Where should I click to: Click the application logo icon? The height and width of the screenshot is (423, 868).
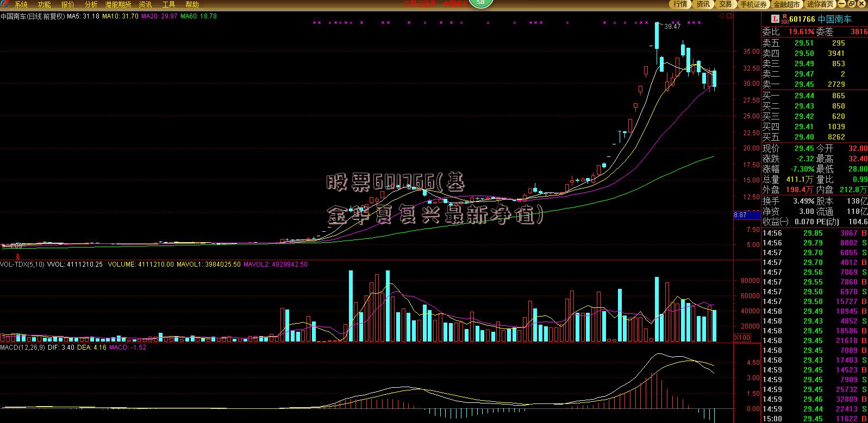[5, 4]
